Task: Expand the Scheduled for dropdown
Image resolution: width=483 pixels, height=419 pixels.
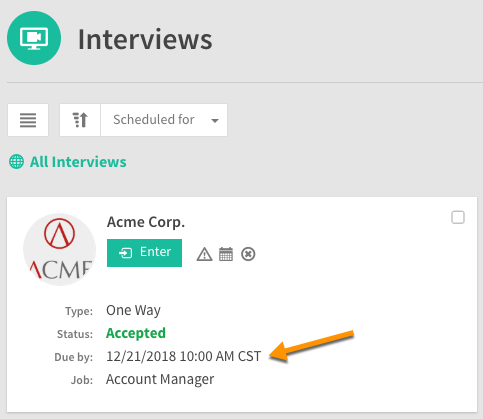Action: (x=164, y=120)
